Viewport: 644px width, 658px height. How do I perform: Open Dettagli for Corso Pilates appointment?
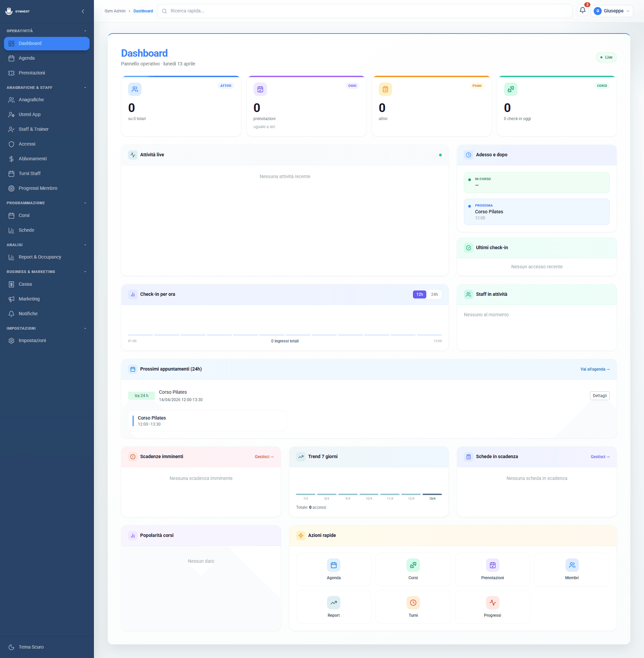(600, 395)
